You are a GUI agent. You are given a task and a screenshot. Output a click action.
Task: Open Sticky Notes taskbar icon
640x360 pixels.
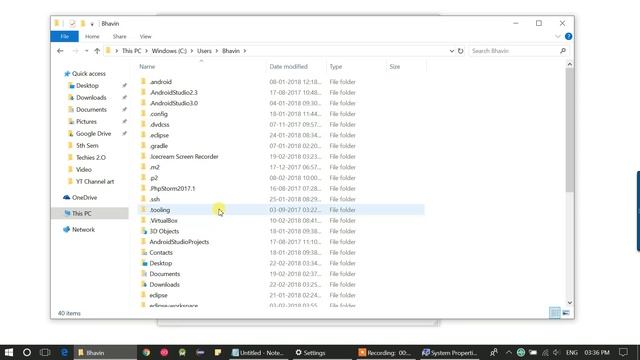[x=218, y=352]
